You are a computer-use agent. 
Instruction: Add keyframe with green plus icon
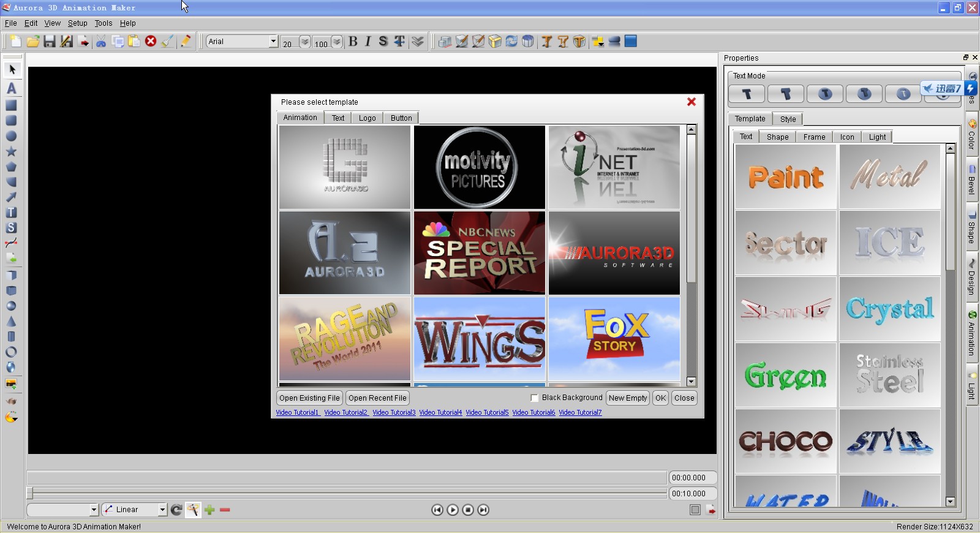pos(209,510)
